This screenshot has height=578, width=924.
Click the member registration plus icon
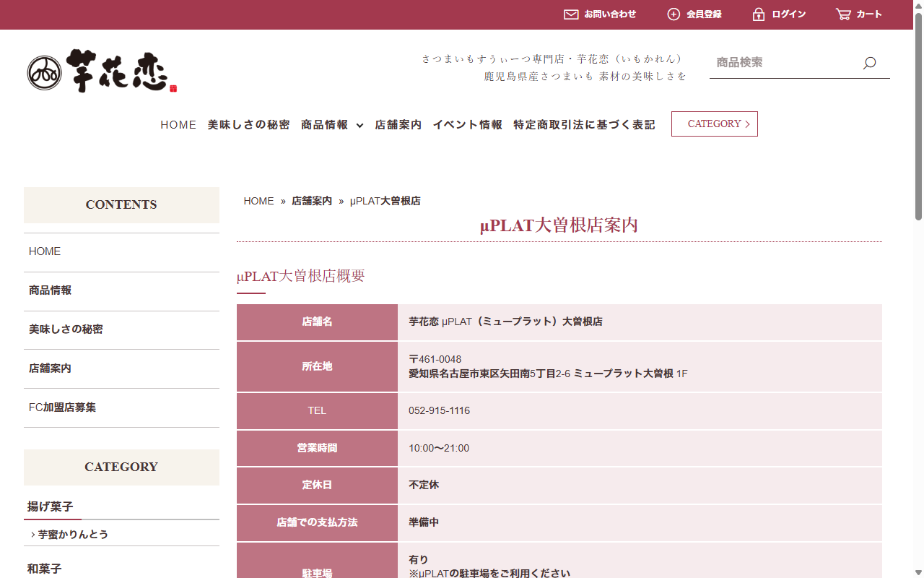click(x=674, y=14)
